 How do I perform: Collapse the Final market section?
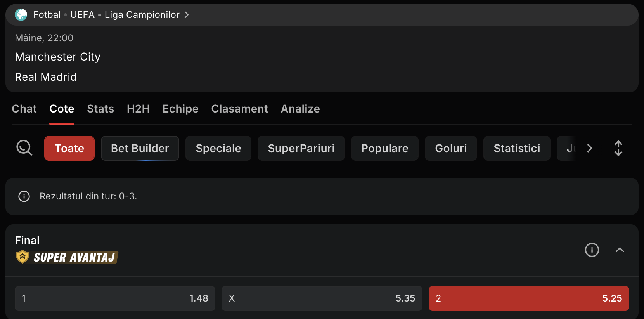(620, 250)
